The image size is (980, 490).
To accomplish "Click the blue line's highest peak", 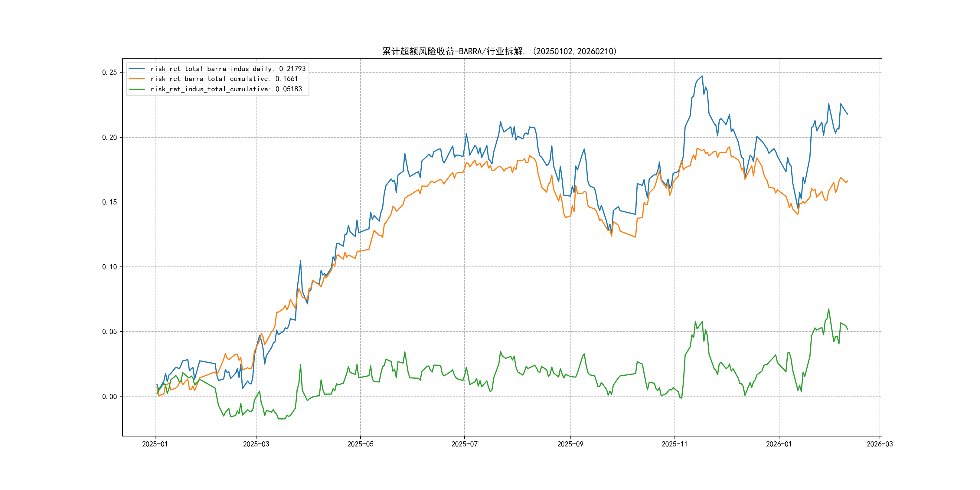I will (702, 76).
